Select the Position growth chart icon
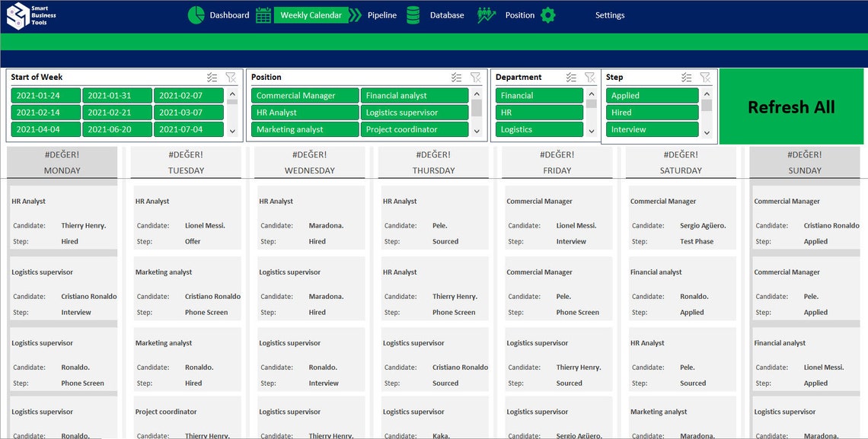The image size is (868, 439). (487, 14)
